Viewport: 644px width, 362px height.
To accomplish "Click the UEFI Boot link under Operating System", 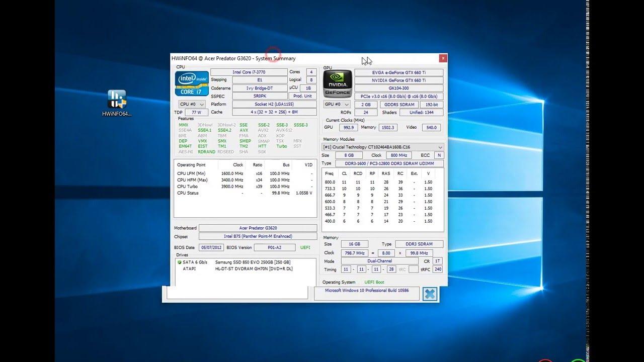I will click(x=373, y=282).
